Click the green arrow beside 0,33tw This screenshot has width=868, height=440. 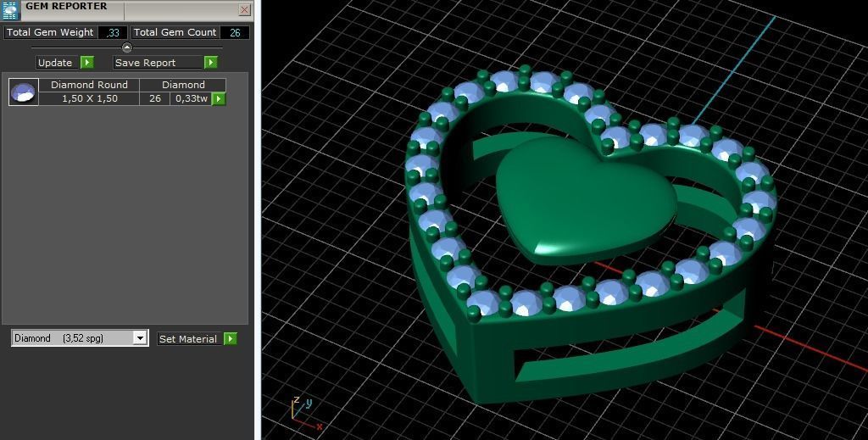point(220,99)
